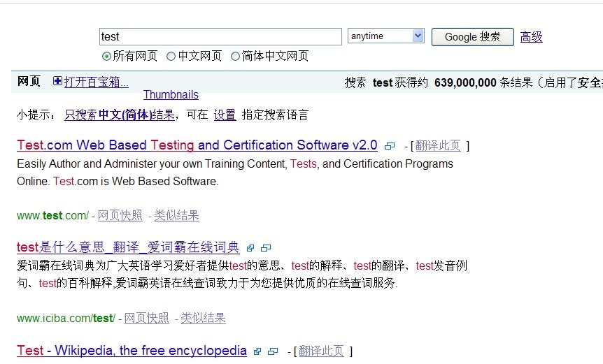Click 翻译此页 next to Test.com result
The height and width of the screenshot is (364, 603).
click(x=438, y=145)
